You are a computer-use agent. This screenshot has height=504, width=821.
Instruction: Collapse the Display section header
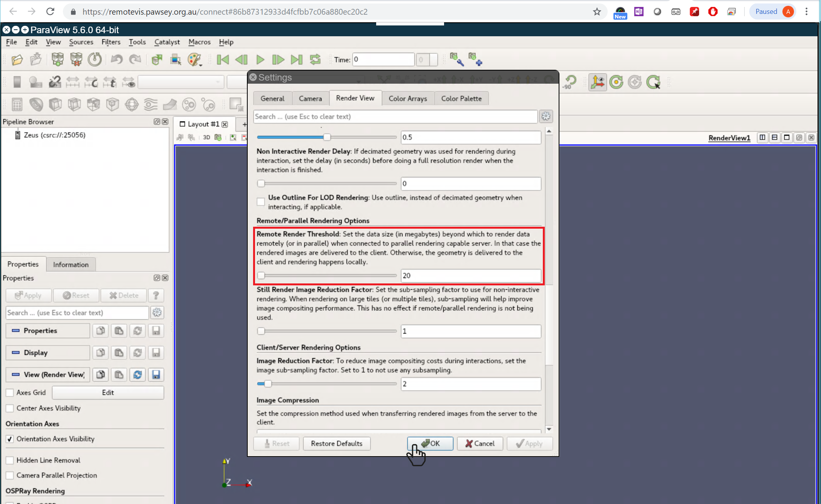pyautogui.click(x=48, y=352)
